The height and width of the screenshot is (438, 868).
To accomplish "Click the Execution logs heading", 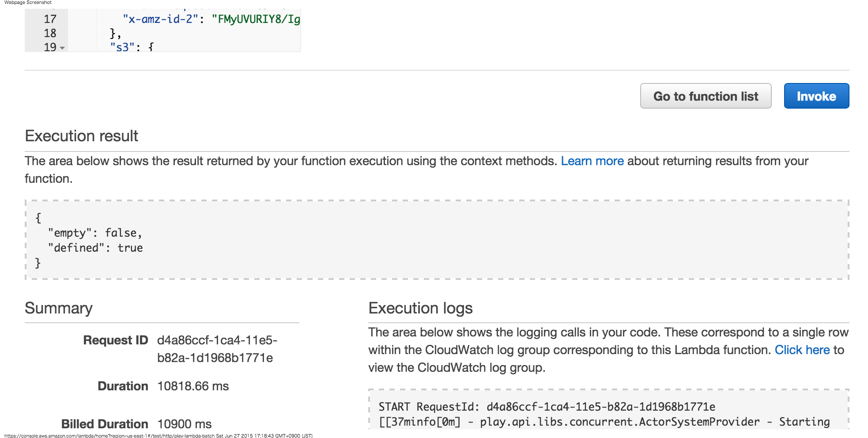I will (x=420, y=308).
